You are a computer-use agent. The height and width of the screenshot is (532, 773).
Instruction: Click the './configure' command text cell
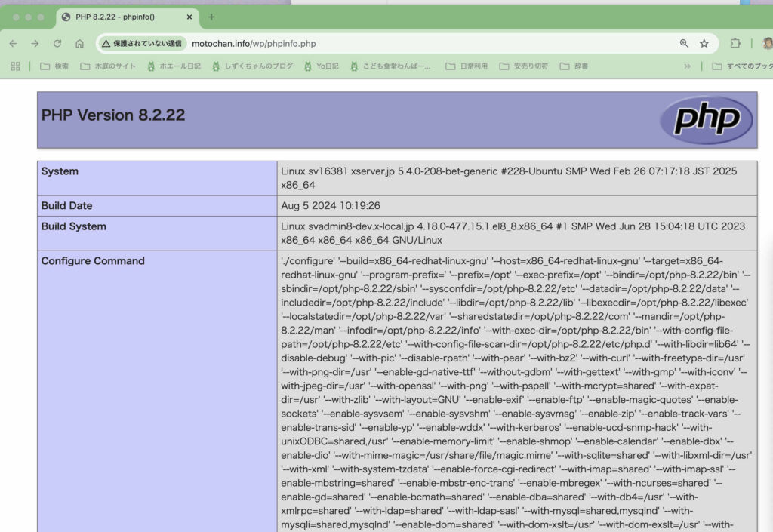516,392
